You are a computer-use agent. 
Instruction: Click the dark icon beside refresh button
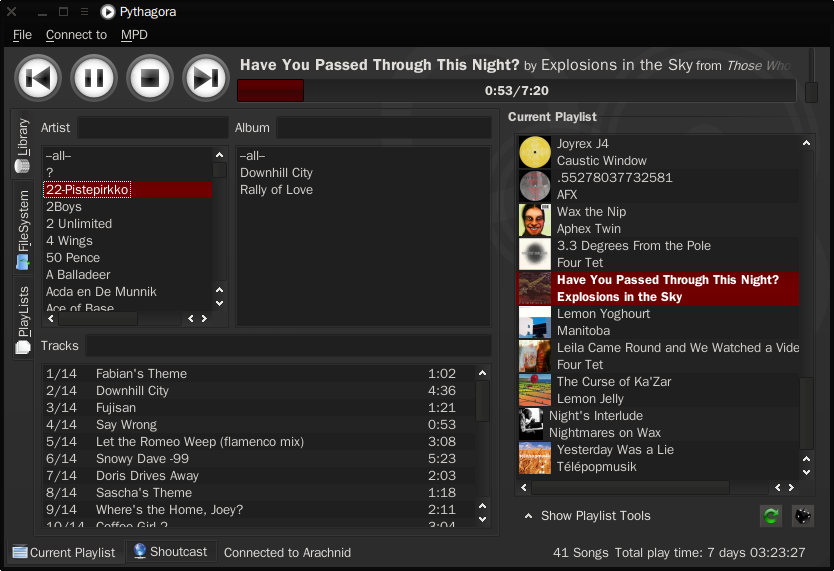[x=803, y=516]
